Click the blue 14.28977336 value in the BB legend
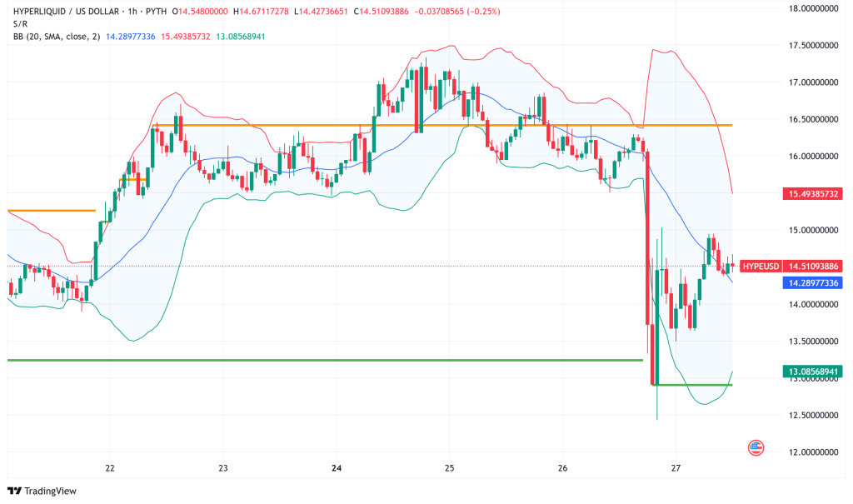 131,37
